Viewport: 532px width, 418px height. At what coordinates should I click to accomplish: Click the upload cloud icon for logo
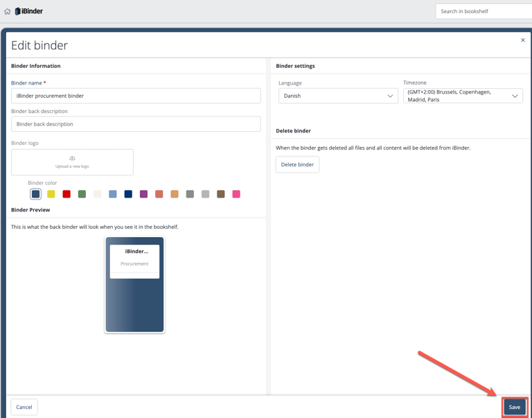(x=72, y=159)
